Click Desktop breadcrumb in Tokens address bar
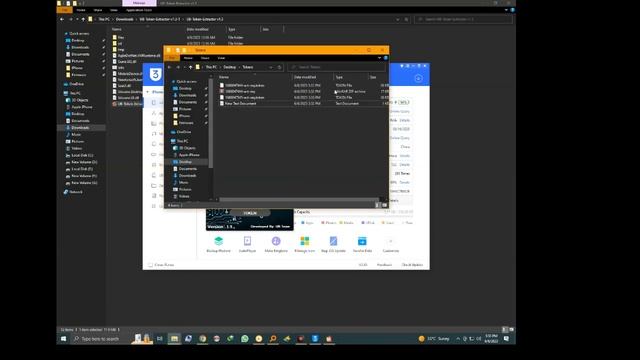This screenshot has width=640, height=360. 229,67
